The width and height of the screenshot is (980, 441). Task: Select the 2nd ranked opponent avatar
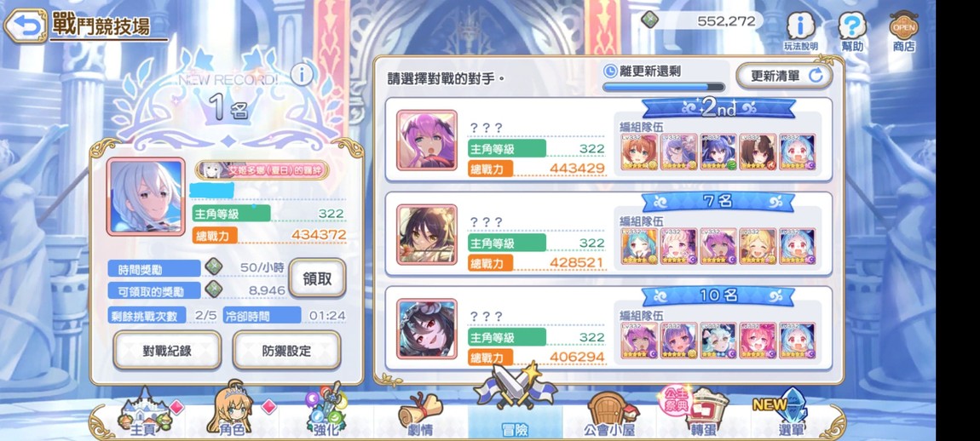pos(427,140)
